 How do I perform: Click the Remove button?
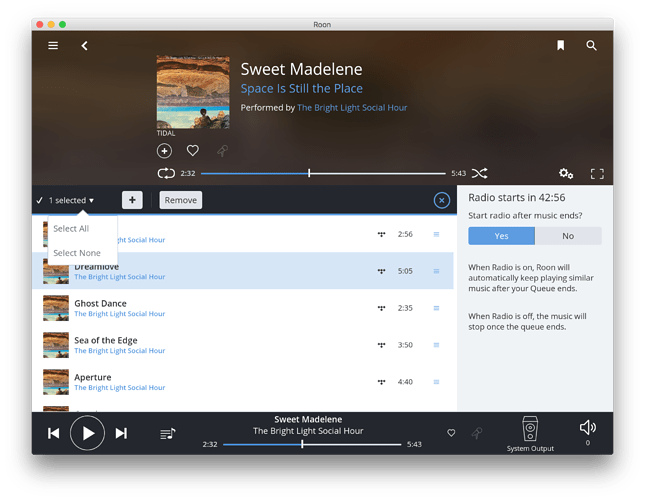(181, 200)
